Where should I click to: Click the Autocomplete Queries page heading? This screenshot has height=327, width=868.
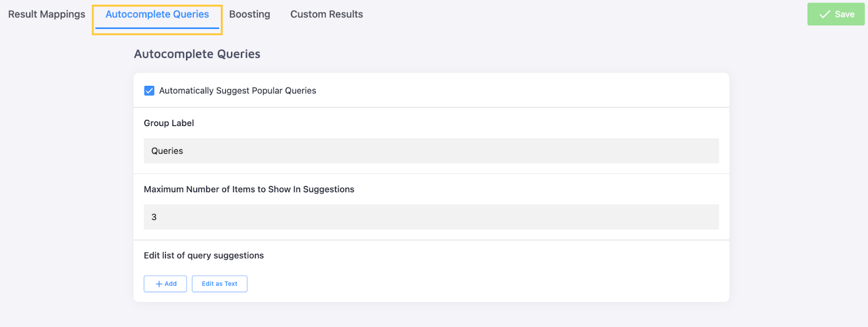tap(197, 54)
